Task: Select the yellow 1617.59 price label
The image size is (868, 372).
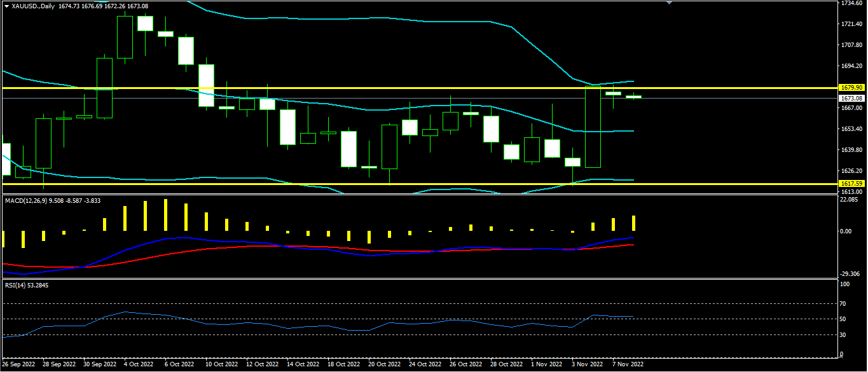Action: (x=850, y=184)
